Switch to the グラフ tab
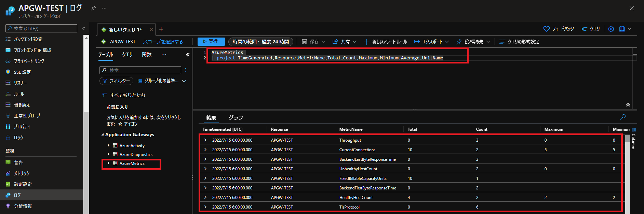Image resolution: width=644 pixels, height=214 pixels. pos(236,118)
